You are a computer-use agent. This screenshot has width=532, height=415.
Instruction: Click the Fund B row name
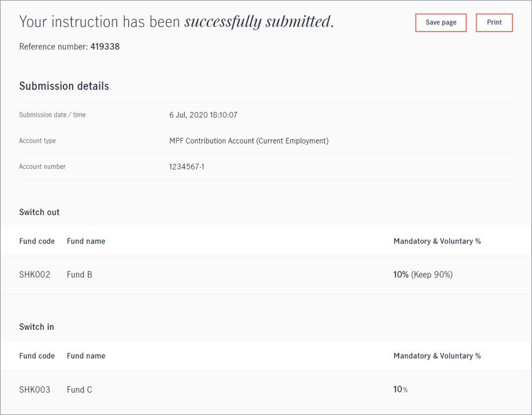[x=79, y=275]
